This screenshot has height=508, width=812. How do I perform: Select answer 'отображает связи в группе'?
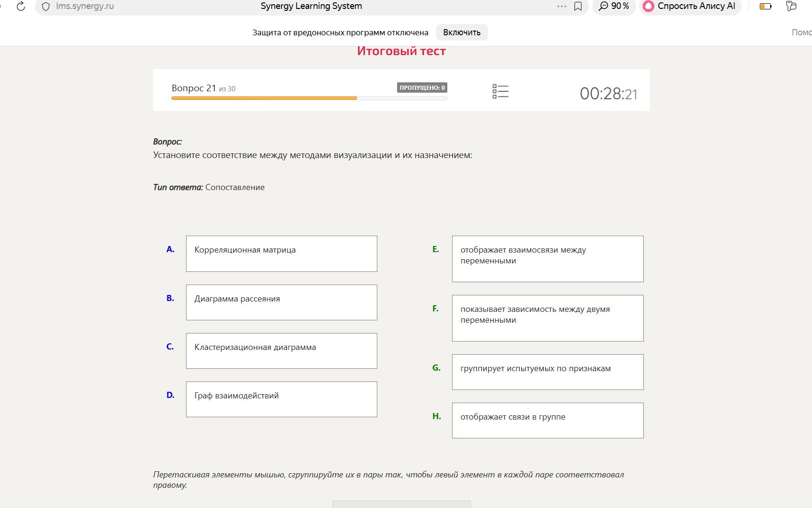pyautogui.click(x=547, y=421)
